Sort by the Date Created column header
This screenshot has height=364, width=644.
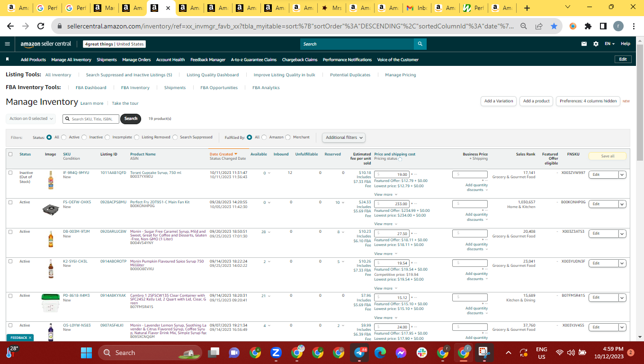tap(224, 154)
